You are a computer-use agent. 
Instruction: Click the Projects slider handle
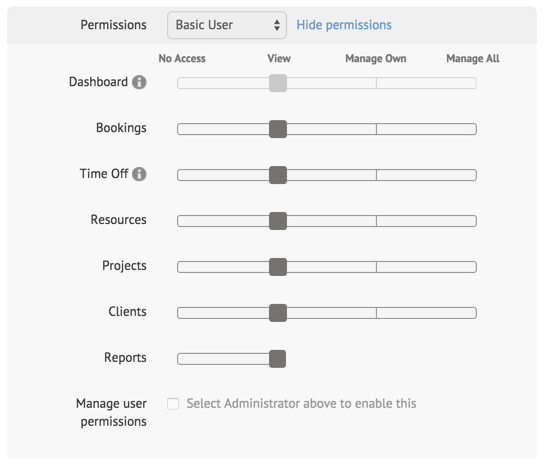278,267
